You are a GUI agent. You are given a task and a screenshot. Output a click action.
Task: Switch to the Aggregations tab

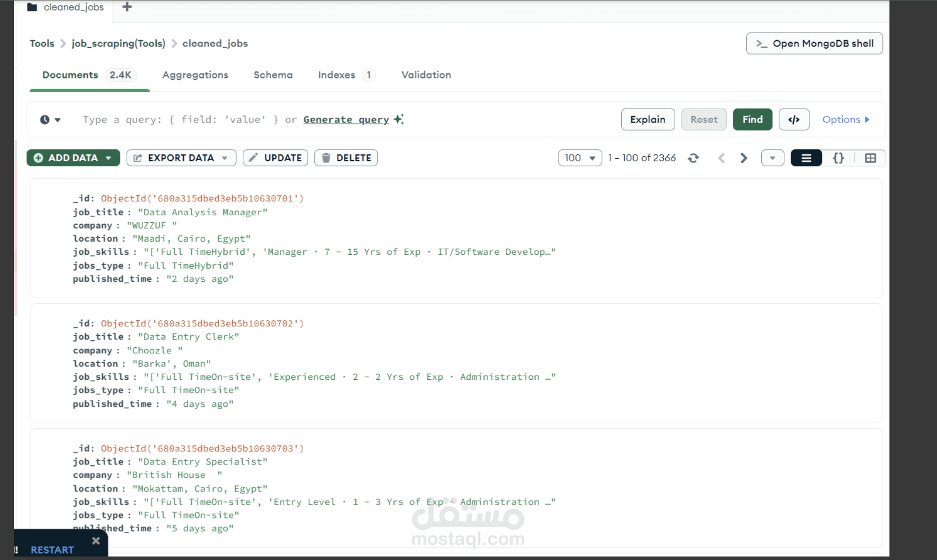point(195,75)
